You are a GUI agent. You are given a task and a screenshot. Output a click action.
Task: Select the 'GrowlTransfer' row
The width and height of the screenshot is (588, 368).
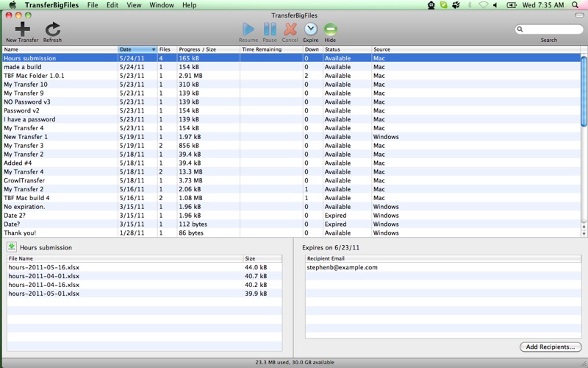tap(291, 180)
